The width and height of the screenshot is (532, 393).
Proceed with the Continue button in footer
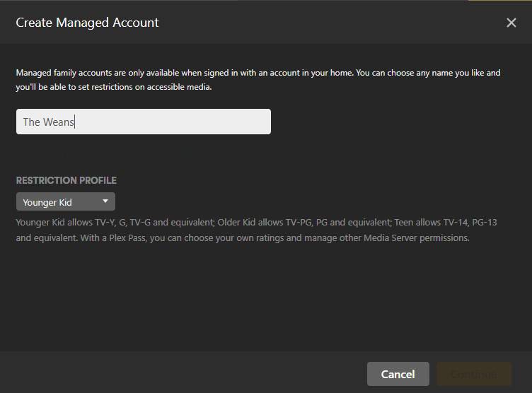[x=473, y=374]
